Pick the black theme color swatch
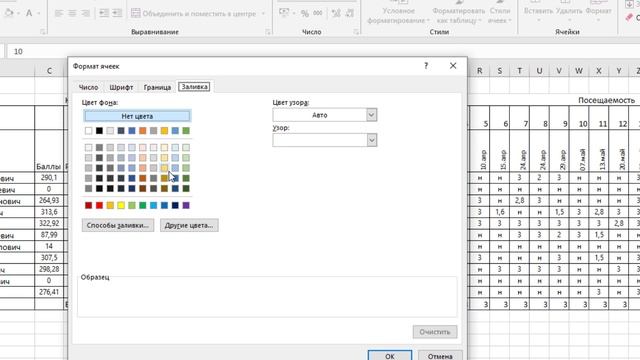The height and width of the screenshot is (360, 640). click(x=99, y=131)
